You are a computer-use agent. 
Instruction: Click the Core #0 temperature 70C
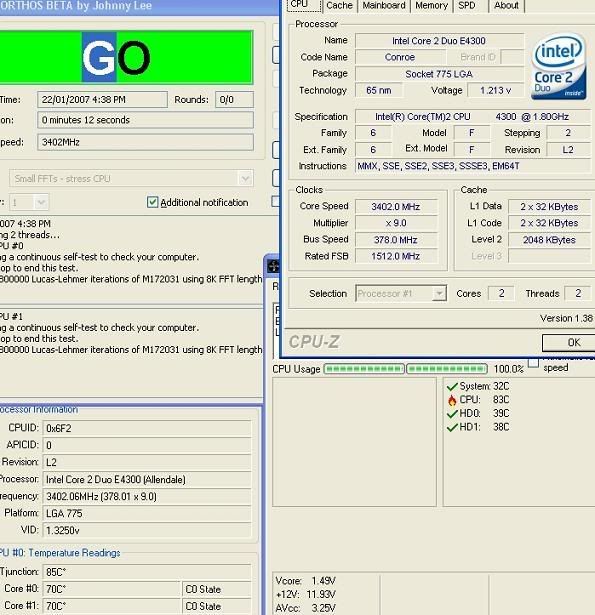pos(111,589)
